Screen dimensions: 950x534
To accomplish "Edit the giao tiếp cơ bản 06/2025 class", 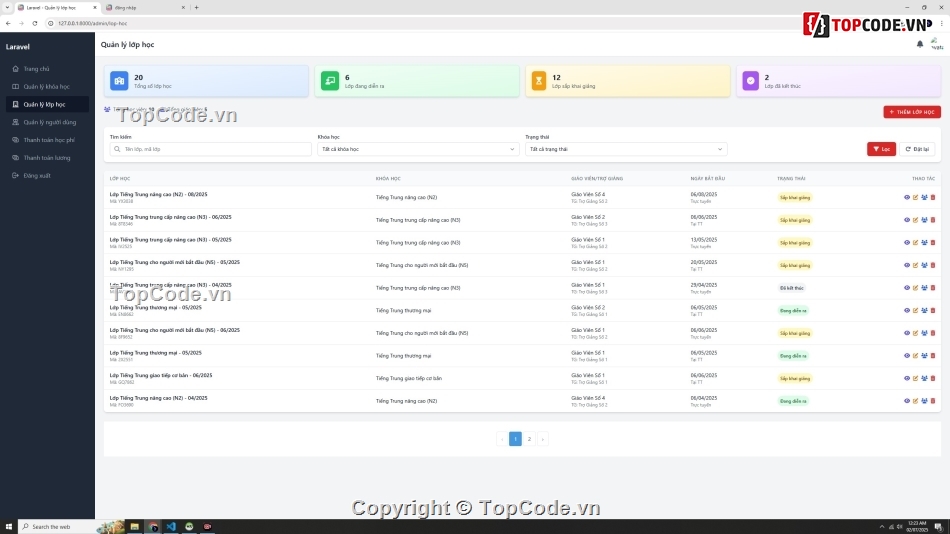I will click(x=915, y=378).
